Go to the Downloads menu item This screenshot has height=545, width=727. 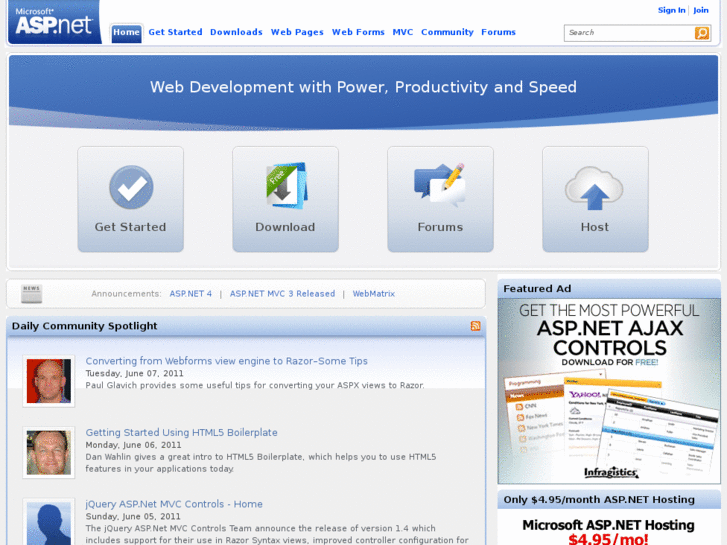coord(236,32)
